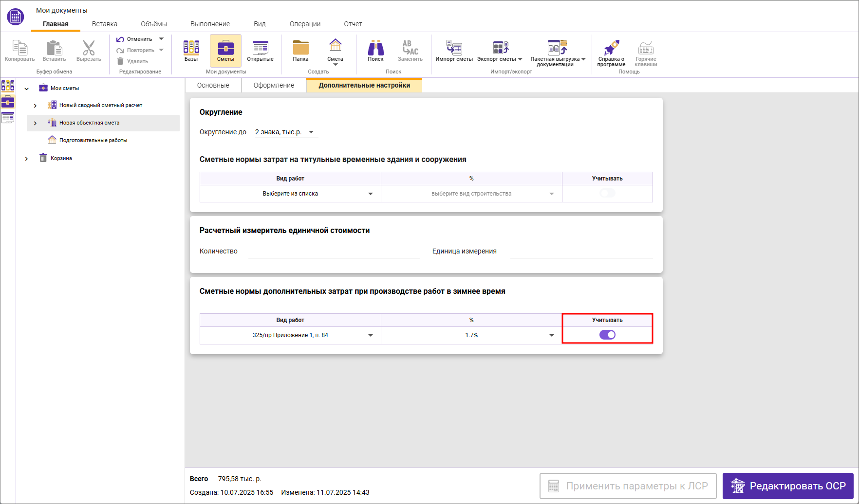Click the Редактировать ОСР button
This screenshot has height=504, width=859.
pyautogui.click(x=787, y=486)
